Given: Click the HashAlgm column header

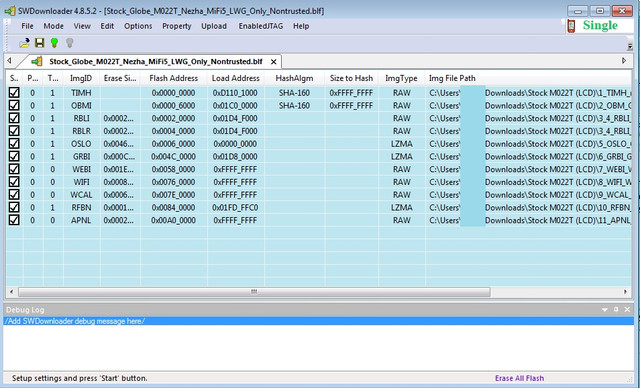Looking at the screenshot, I should (294, 78).
